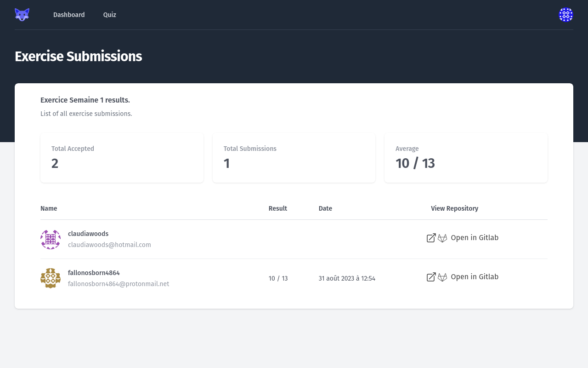Click the Open in Gitlab link for claudiawoods
588x368 pixels.
tap(475, 238)
